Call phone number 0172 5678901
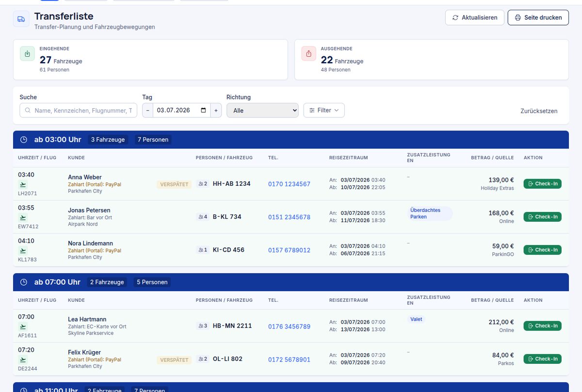 289,359
